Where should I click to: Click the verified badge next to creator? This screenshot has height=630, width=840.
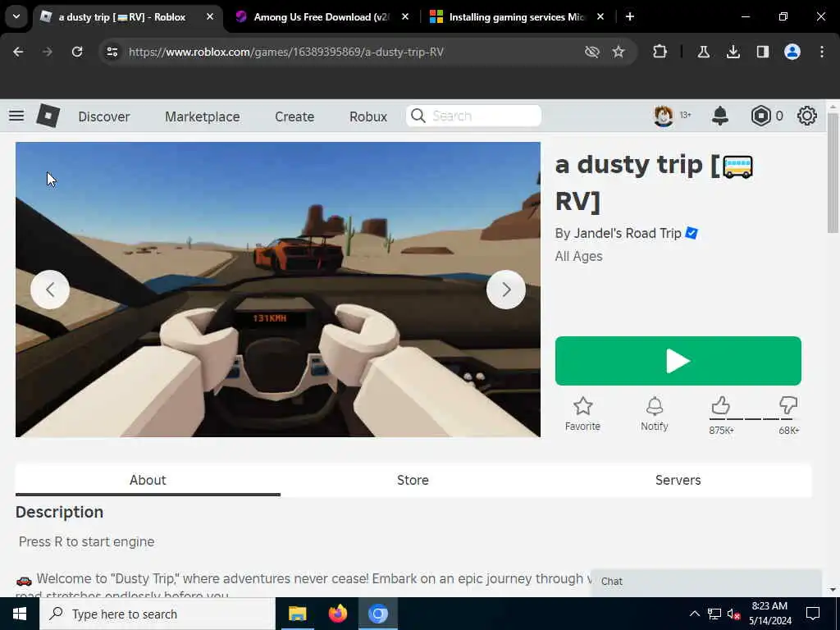pyautogui.click(x=692, y=233)
